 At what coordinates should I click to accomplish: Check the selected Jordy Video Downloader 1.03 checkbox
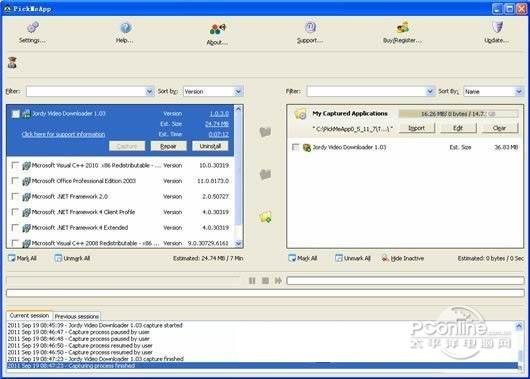[x=16, y=114]
